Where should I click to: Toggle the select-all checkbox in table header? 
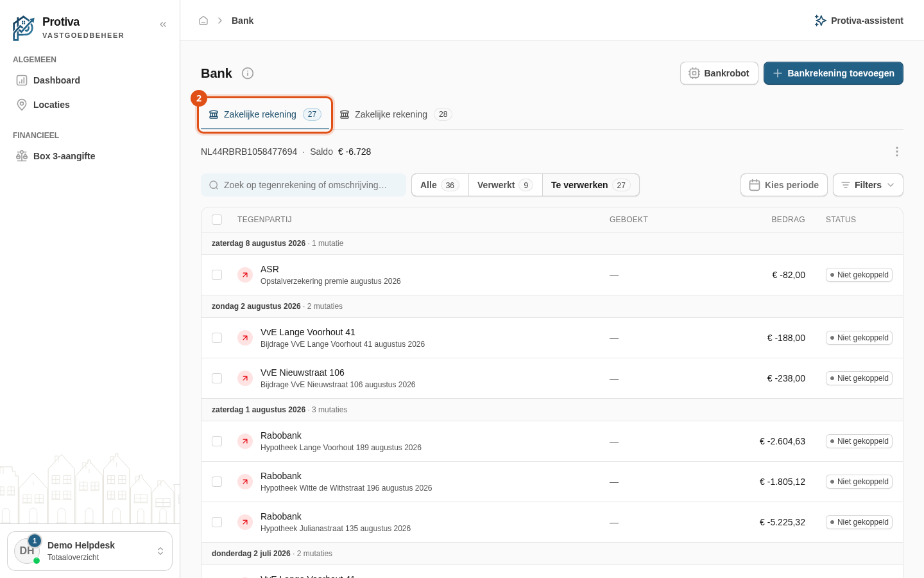point(217,220)
